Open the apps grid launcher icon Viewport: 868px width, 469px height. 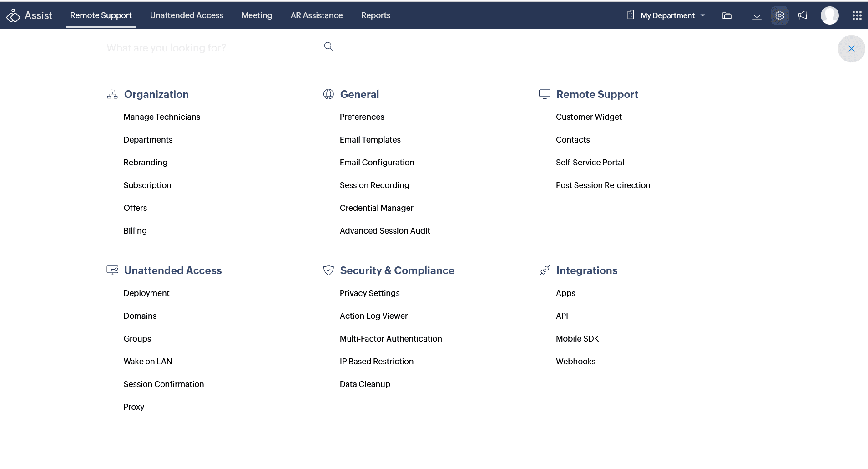tap(857, 15)
